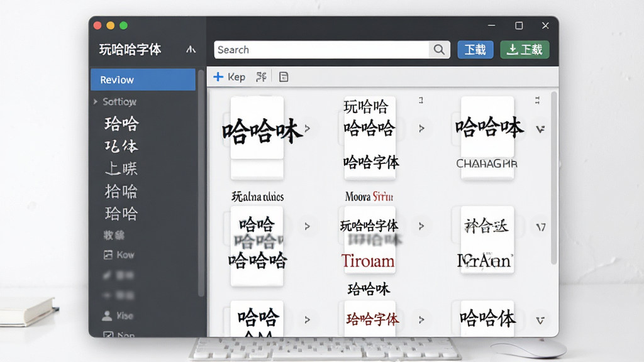
Task: Click the arrow beside the Tiroıam card
Action: pyautogui.click(x=421, y=226)
